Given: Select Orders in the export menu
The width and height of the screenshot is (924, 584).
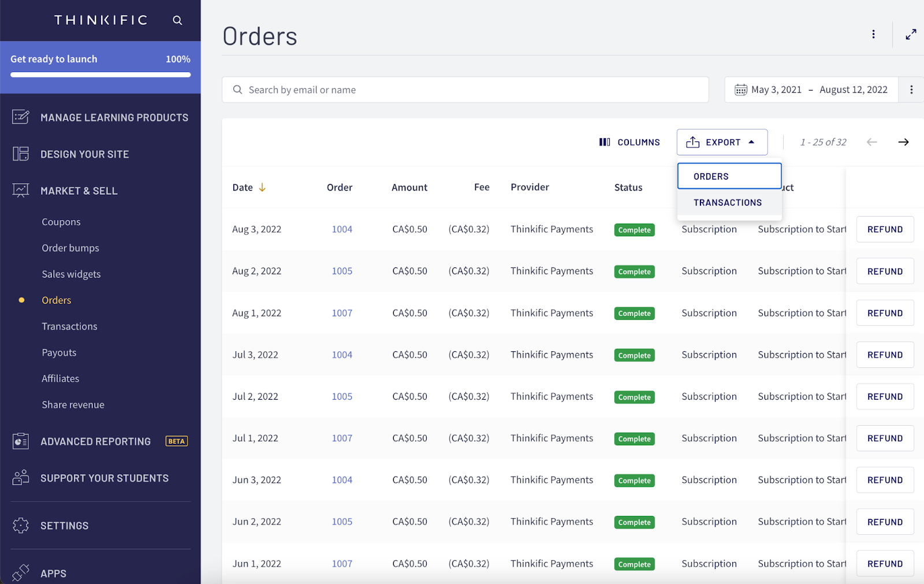Looking at the screenshot, I should click(729, 176).
